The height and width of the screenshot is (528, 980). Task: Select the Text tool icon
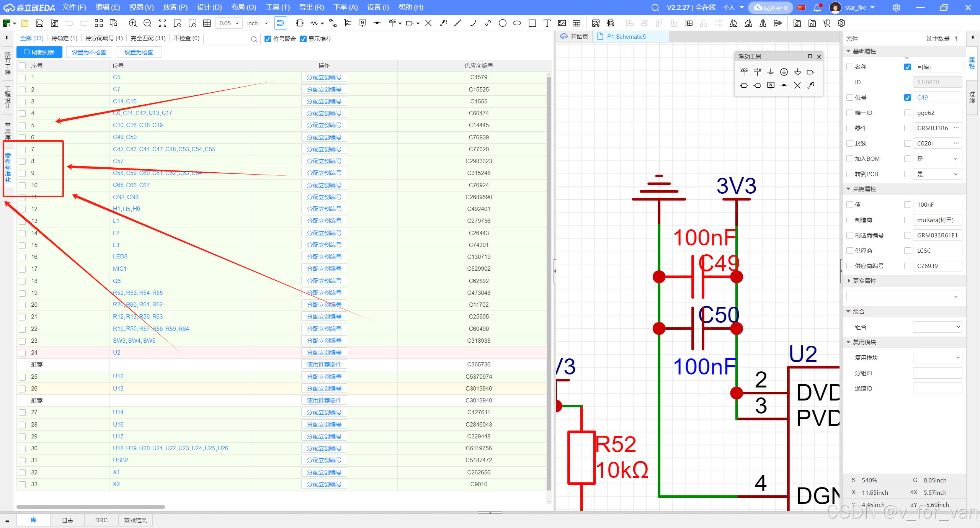coord(547,23)
